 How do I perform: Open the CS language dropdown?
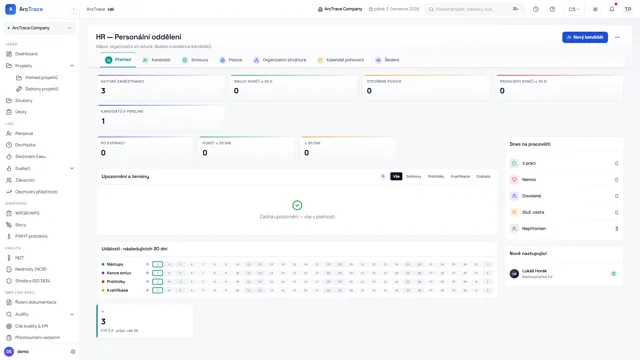(574, 9)
